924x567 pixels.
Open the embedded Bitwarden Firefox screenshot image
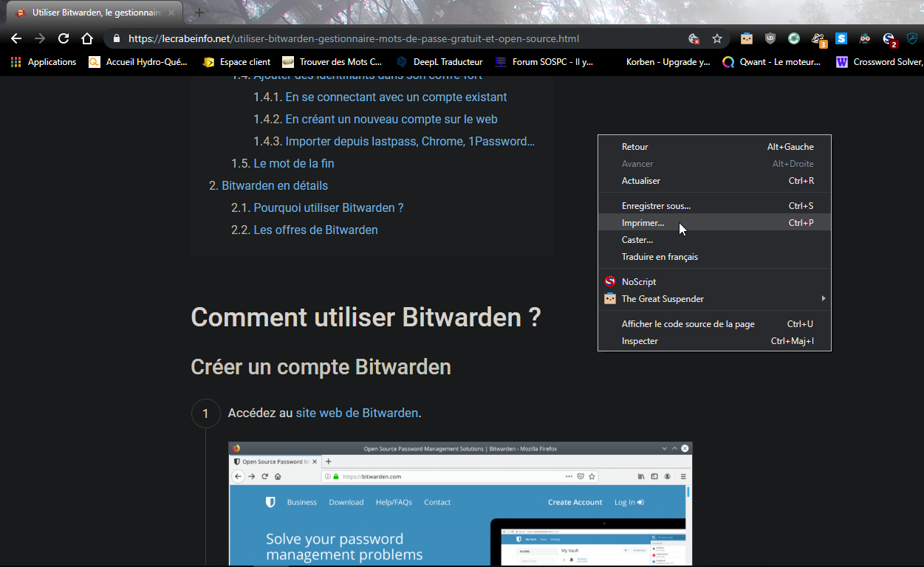(460, 504)
